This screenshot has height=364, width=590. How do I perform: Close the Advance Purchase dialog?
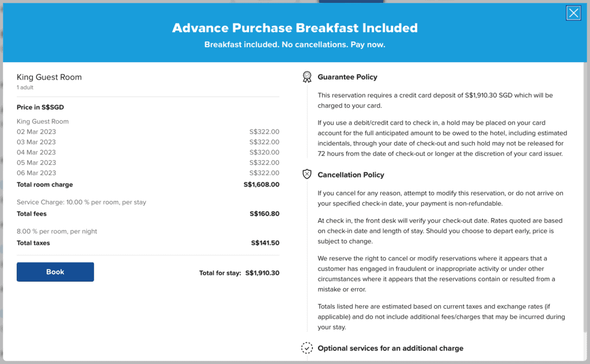(573, 13)
